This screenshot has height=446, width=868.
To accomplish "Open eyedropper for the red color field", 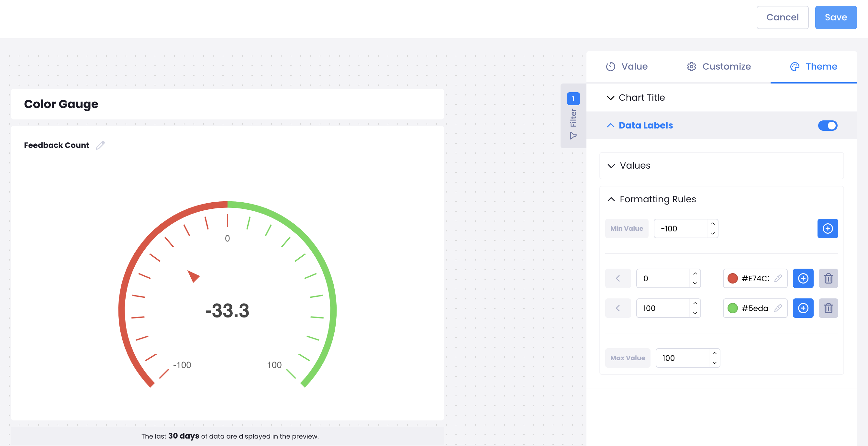I will 778,278.
